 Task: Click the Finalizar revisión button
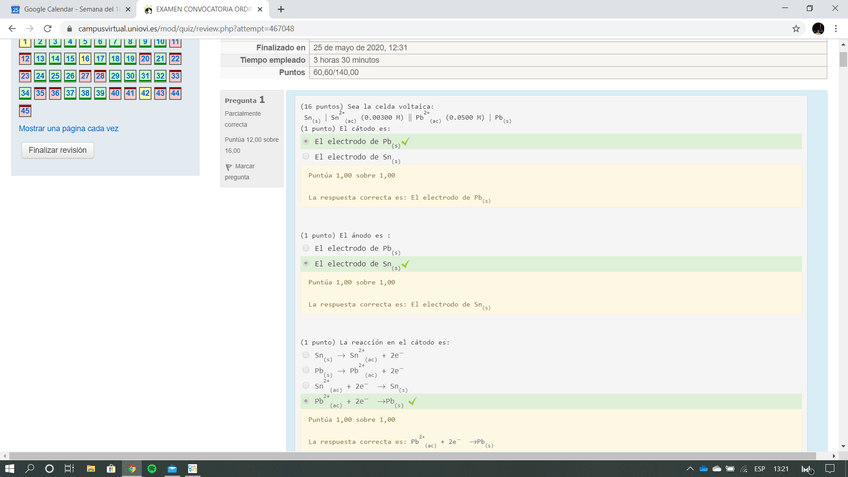(x=58, y=150)
